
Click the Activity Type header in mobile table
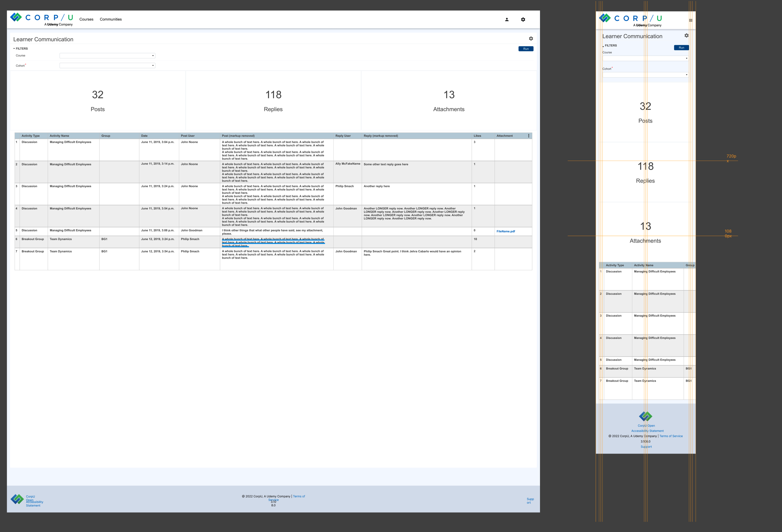pos(615,265)
